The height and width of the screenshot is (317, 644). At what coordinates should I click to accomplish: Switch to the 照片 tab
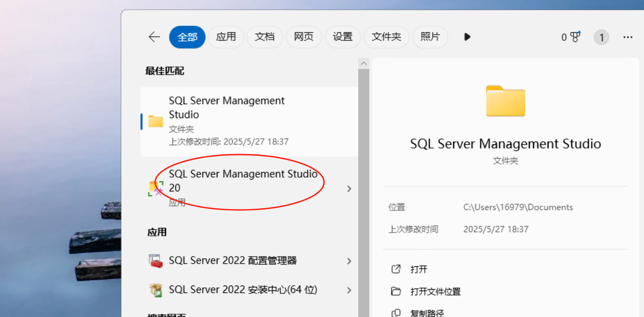(430, 37)
